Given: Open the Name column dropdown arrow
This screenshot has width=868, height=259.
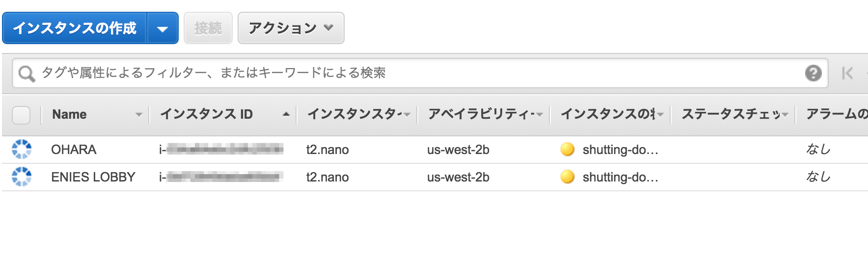Looking at the screenshot, I should 138,115.
